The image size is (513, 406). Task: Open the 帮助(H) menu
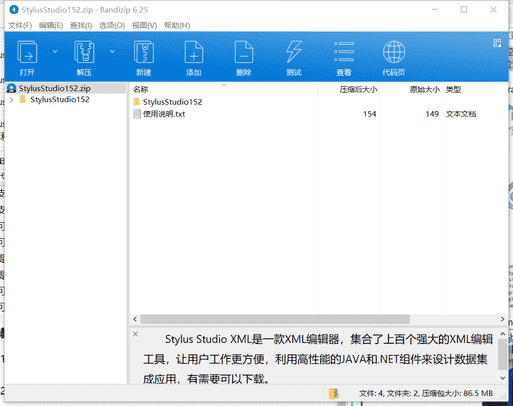click(x=177, y=25)
